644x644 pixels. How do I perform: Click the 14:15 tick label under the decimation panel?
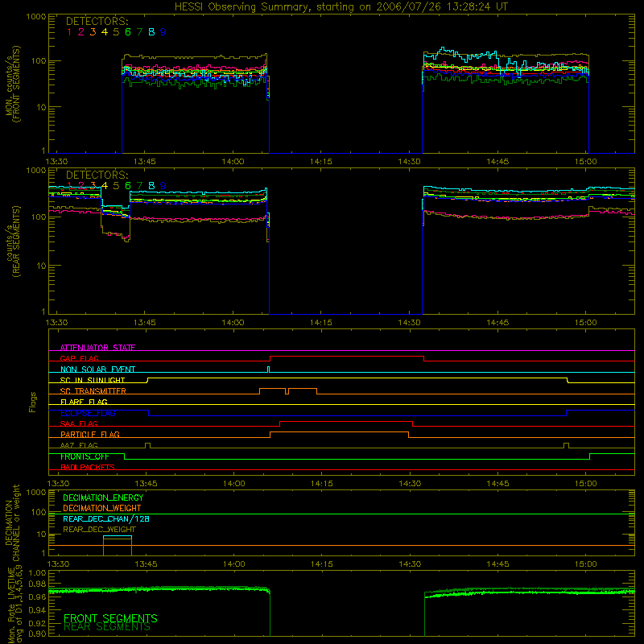(x=321, y=564)
